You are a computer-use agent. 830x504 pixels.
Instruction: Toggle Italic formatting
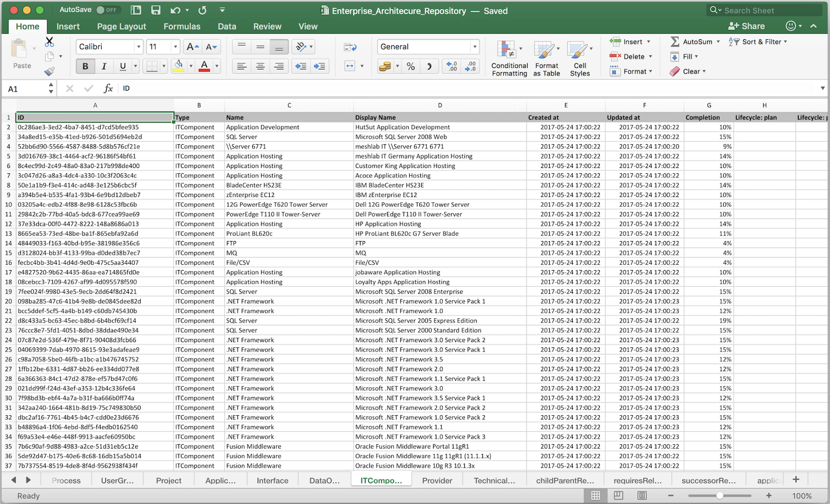104,66
